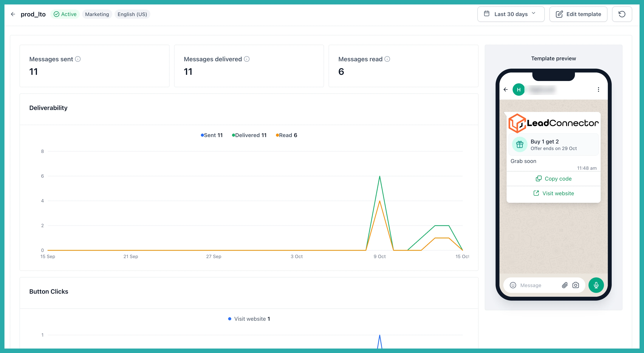
Task: Click the paperclip attachment icon
Action: pyautogui.click(x=565, y=285)
